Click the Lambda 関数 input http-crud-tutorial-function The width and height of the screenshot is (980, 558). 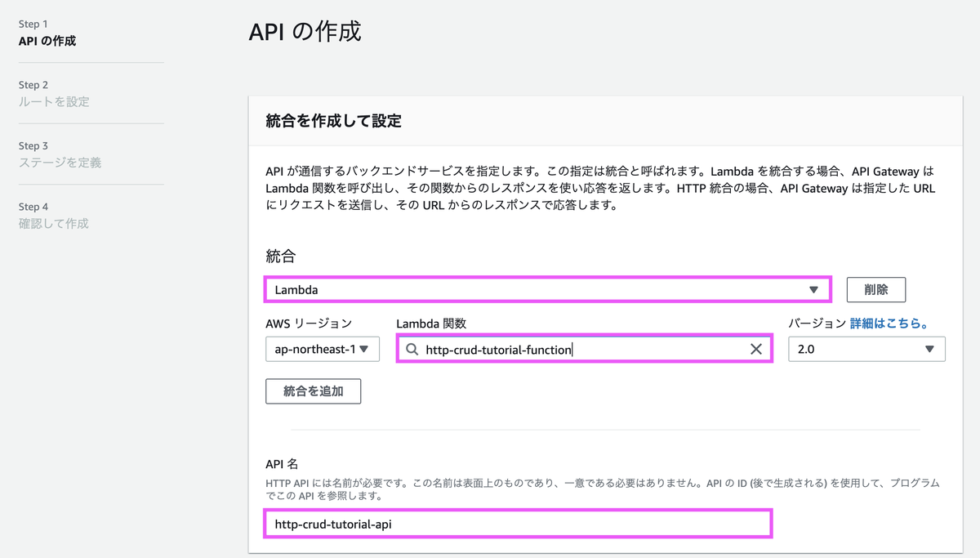584,349
